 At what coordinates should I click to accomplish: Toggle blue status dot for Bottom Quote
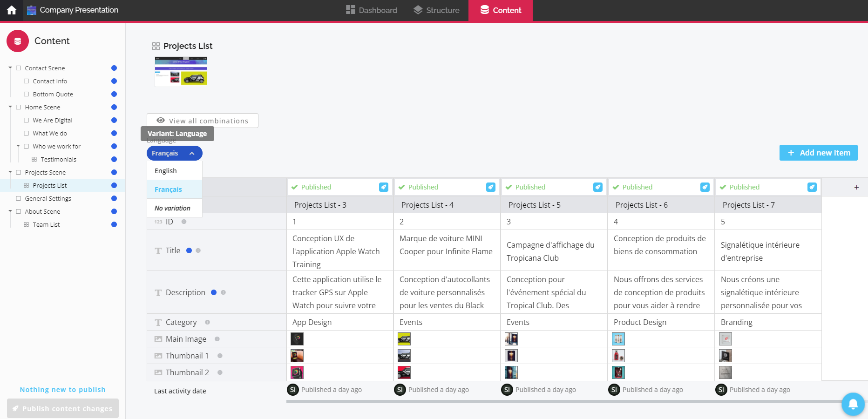pos(114,94)
